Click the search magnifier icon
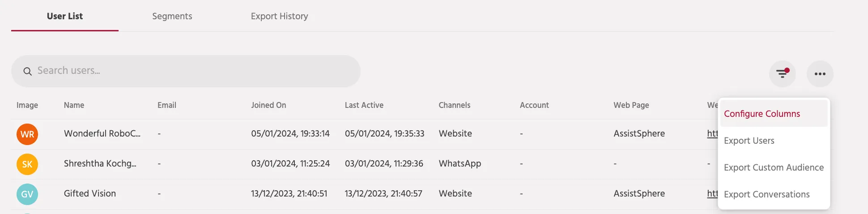 click(28, 71)
